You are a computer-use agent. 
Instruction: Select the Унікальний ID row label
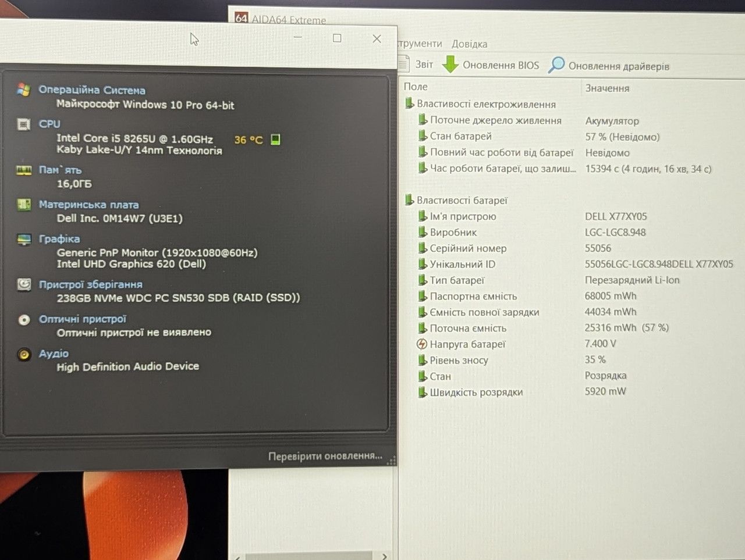click(x=462, y=264)
